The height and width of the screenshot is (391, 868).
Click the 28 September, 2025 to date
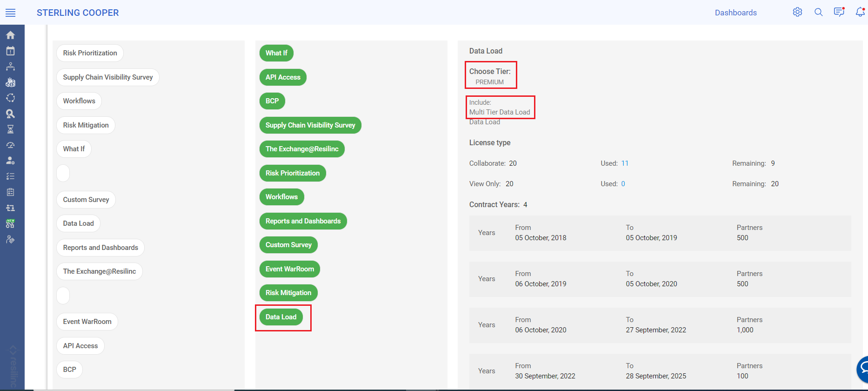pyautogui.click(x=656, y=376)
